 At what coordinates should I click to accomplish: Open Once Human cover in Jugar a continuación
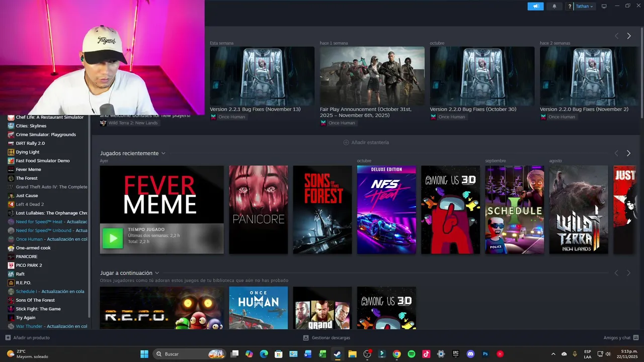pyautogui.click(x=259, y=308)
